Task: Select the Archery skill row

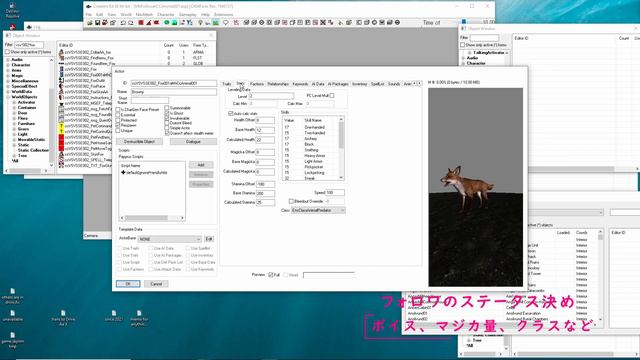Action: [310, 139]
